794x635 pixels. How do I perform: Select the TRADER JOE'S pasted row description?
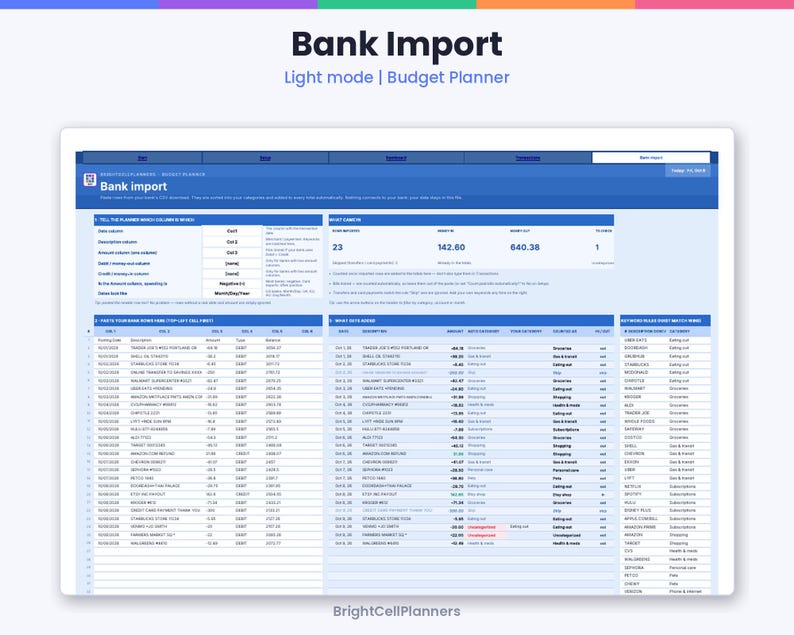(x=164, y=348)
